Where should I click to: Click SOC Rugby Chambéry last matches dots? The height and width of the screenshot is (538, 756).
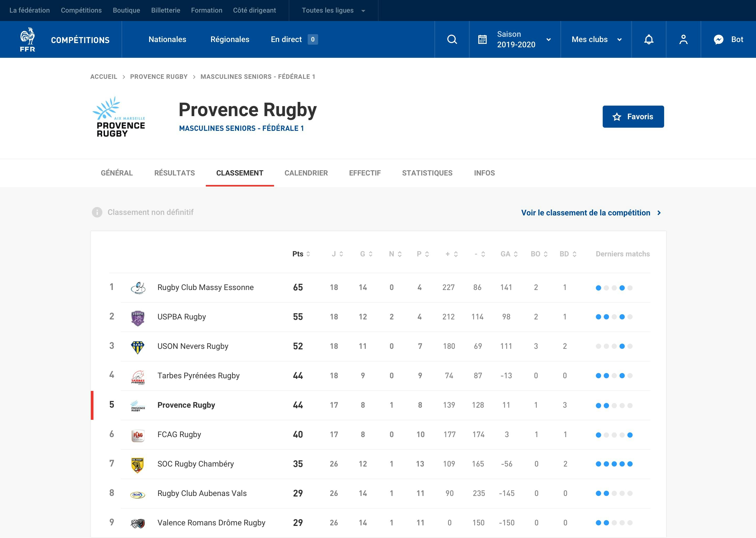pyautogui.click(x=614, y=464)
